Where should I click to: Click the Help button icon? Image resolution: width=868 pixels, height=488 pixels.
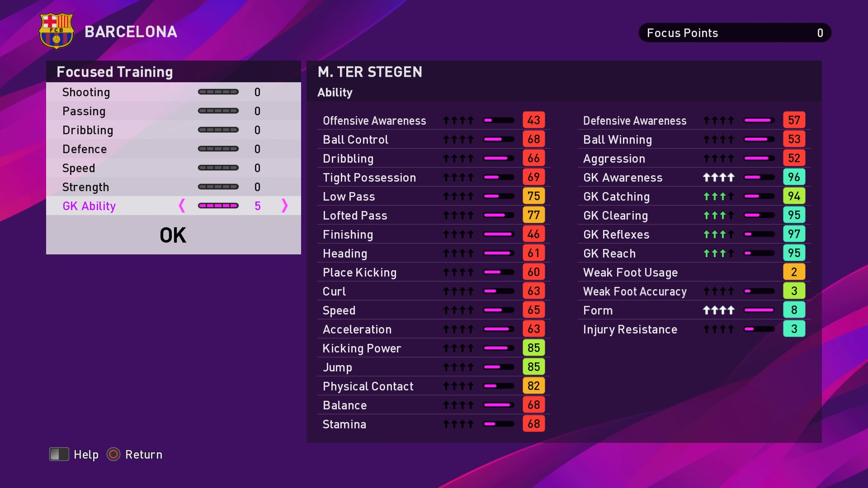(59, 454)
